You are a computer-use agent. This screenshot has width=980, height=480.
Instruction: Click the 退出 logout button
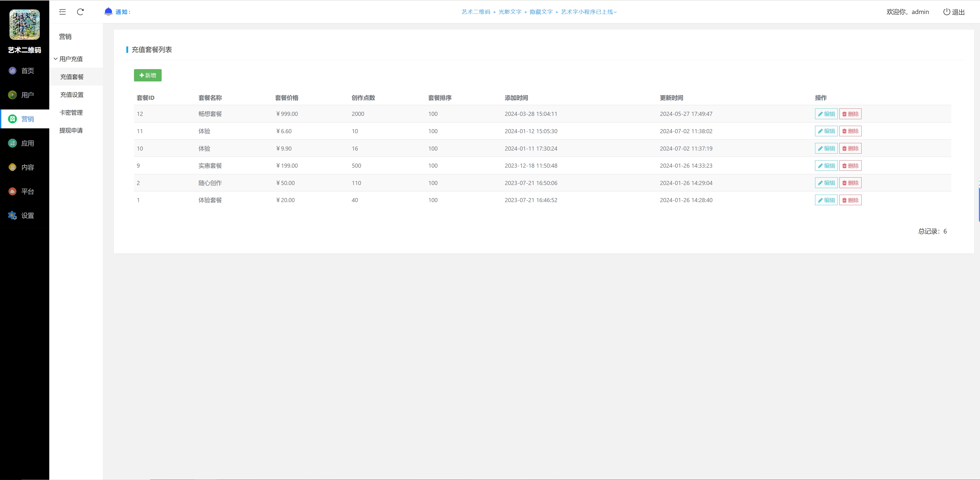[x=954, y=12]
